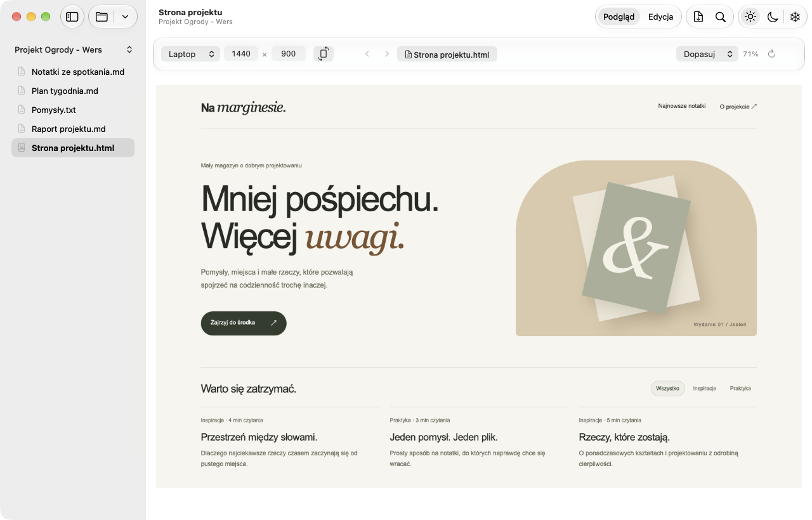The image size is (812, 520).
Task: Open article Rzeczy, które zostają.
Action: click(x=624, y=437)
